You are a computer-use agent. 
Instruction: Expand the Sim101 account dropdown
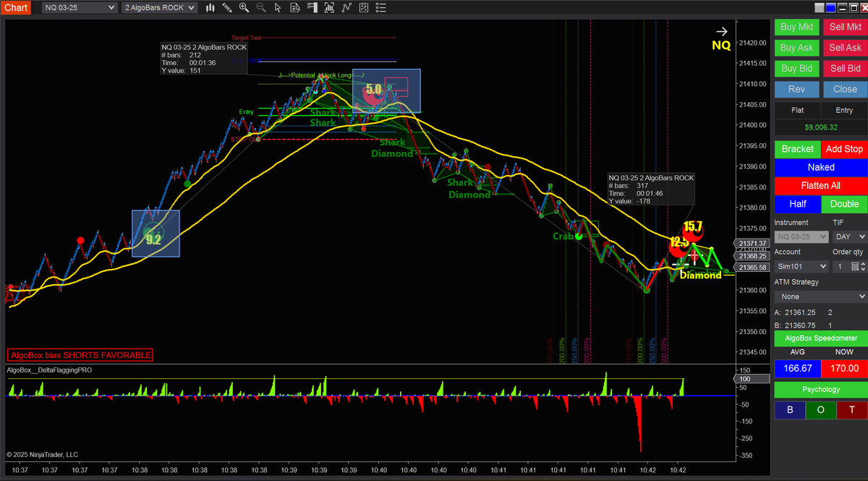tap(801, 267)
